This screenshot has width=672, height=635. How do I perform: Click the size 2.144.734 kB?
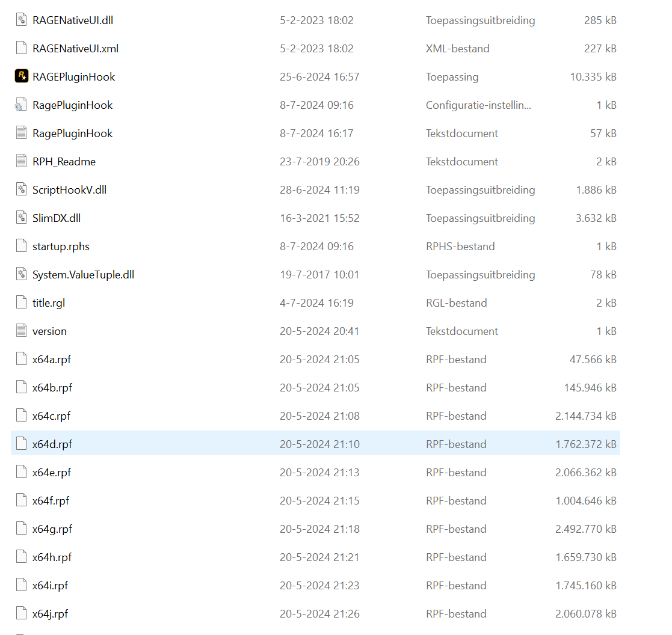pos(586,416)
